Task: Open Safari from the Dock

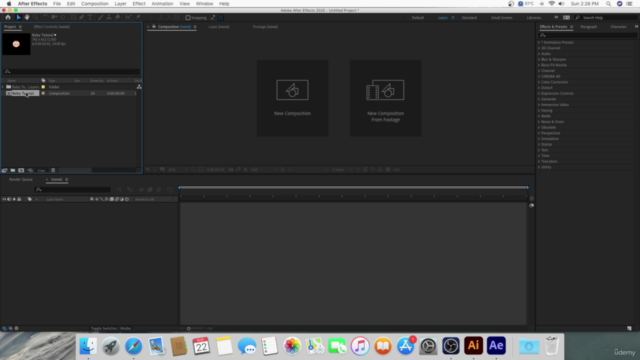Action: pyautogui.click(x=133, y=346)
